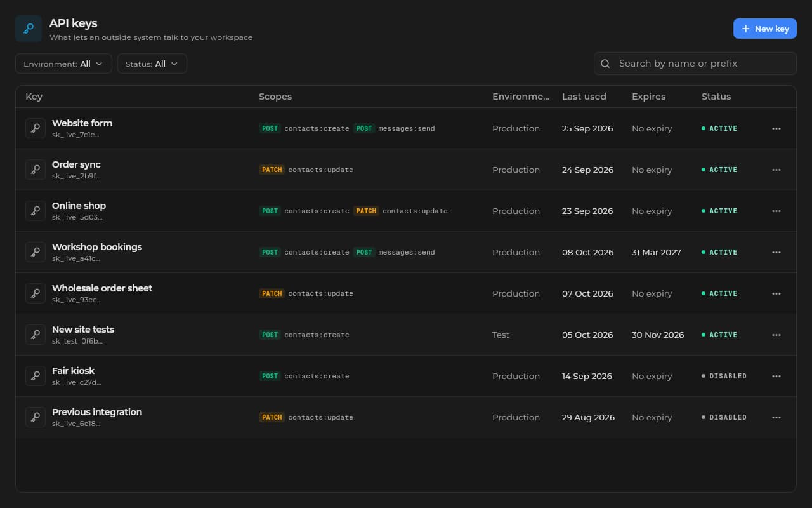The width and height of the screenshot is (812, 508).
Task: Click the 31 Mar 2027 expiry date
Action: point(657,252)
